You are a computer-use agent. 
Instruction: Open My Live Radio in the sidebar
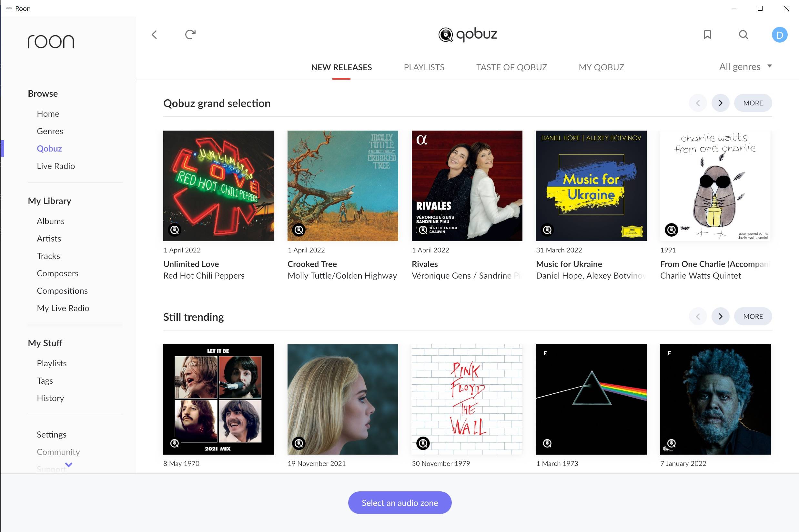[x=63, y=308]
